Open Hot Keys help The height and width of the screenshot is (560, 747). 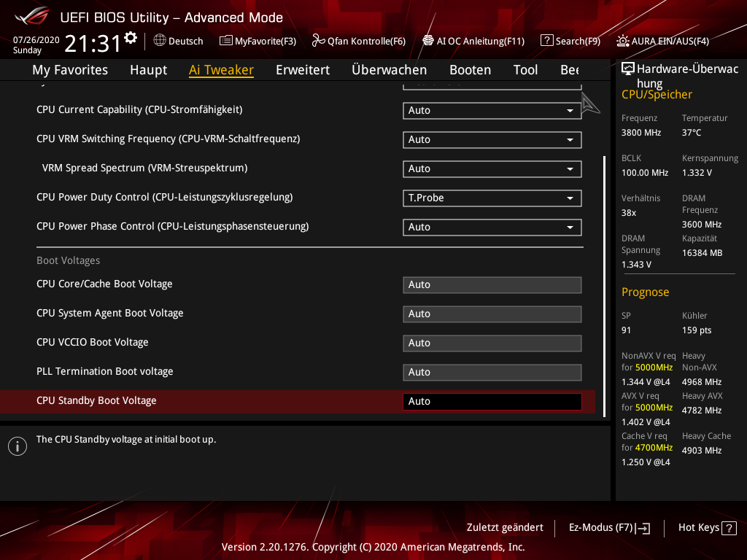[x=707, y=528]
